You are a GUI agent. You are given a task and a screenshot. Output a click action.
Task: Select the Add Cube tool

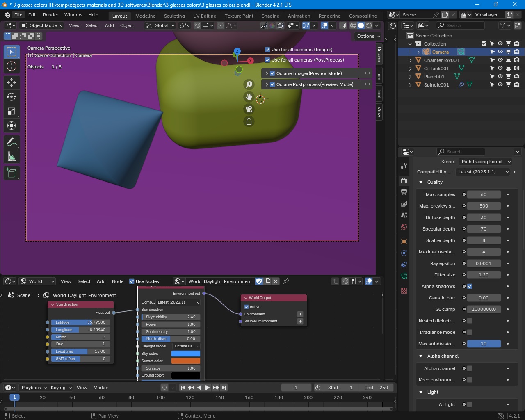click(x=11, y=173)
